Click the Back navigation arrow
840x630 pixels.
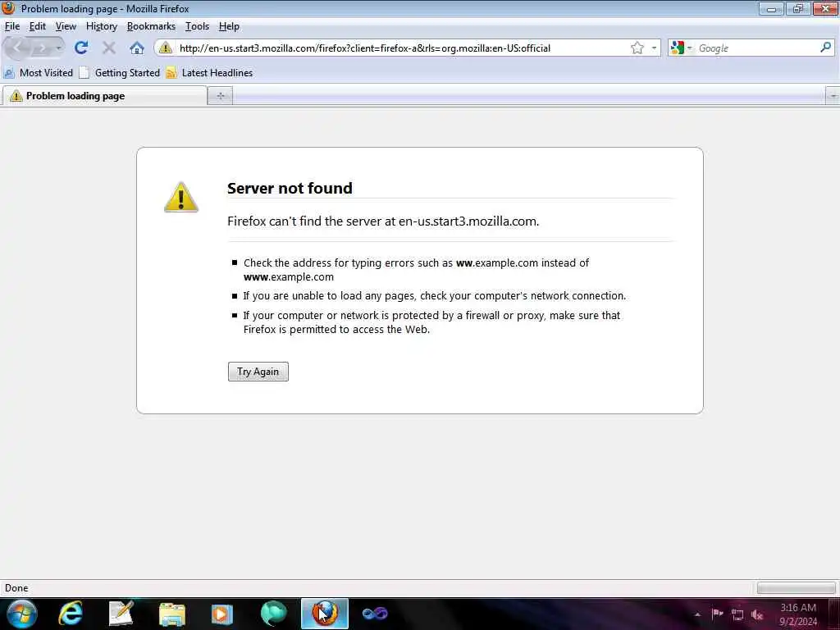tap(17, 48)
